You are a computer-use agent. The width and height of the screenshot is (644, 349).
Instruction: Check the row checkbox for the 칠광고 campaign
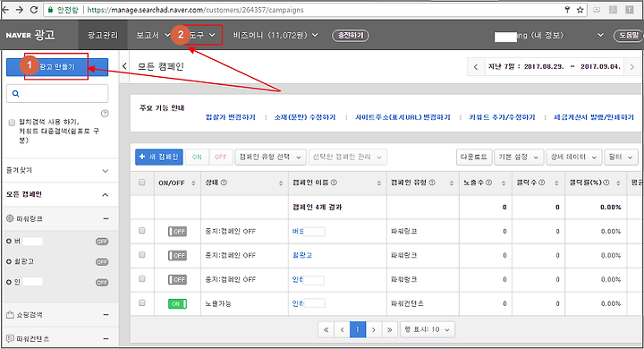(142, 255)
